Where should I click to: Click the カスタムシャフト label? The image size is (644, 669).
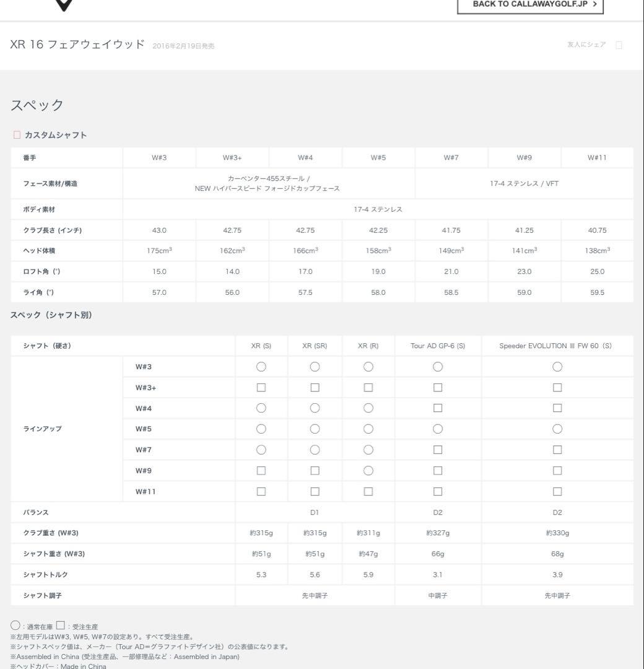pyautogui.click(x=56, y=135)
